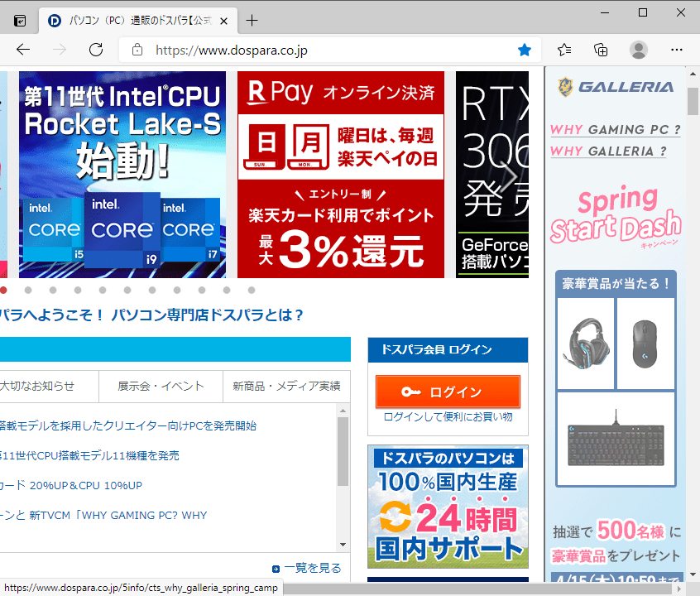Select the first carousel dot
Image resolution: width=700 pixels, height=596 pixels.
coord(3,291)
